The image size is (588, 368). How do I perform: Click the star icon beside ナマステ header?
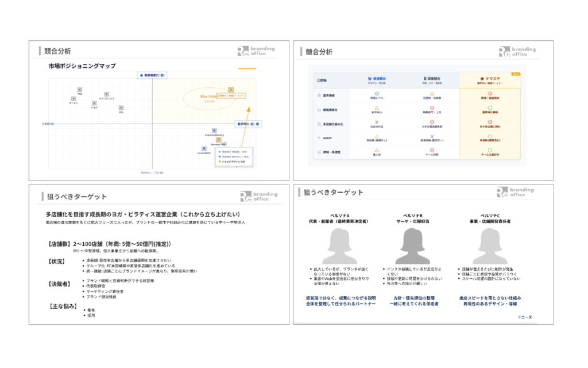tap(482, 78)
